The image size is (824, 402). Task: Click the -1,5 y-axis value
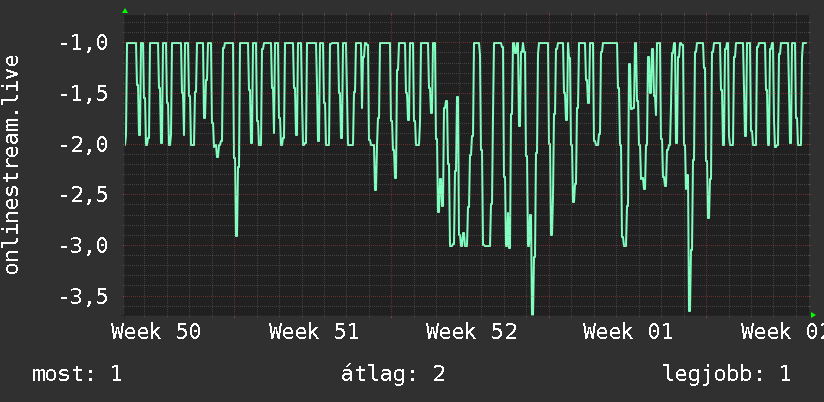(x=84, y=94)
